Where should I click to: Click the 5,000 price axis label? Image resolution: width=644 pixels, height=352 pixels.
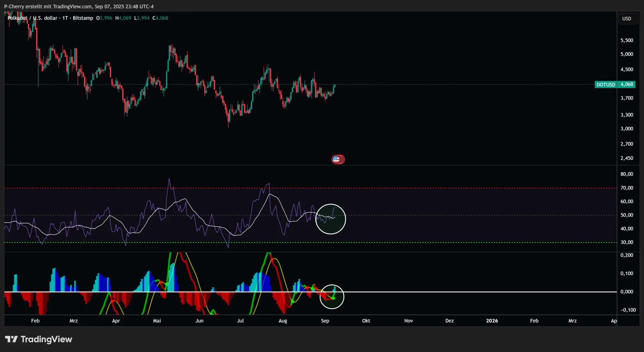627,54
